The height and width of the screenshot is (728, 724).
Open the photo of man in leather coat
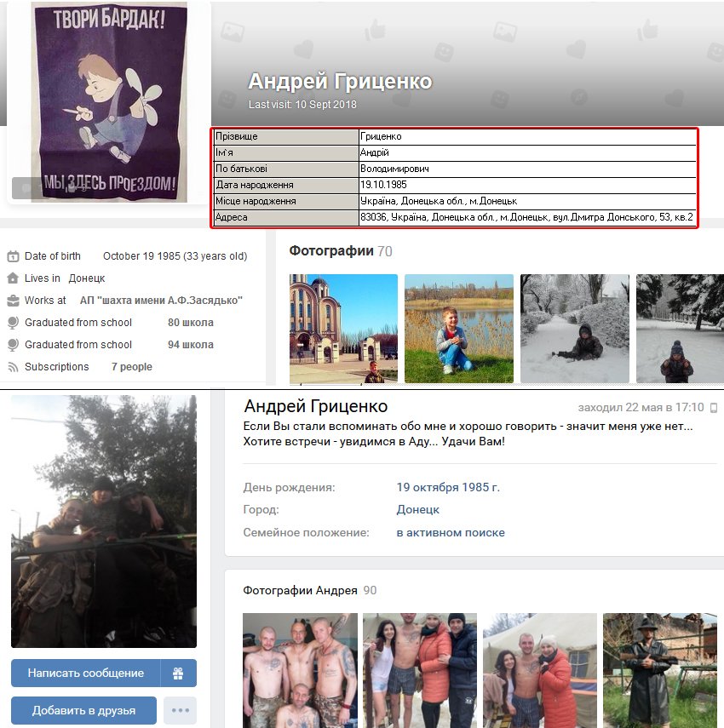point(660,670)
